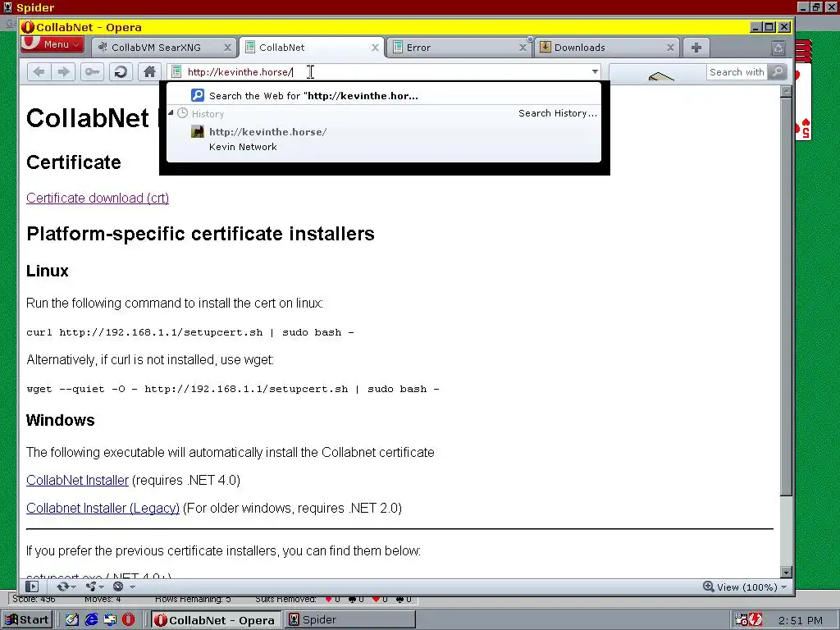Viewport: 840px width, 630px height.
Task: Choose the http://kevinthe.horse/ history entry
Action: pos(384,139)
